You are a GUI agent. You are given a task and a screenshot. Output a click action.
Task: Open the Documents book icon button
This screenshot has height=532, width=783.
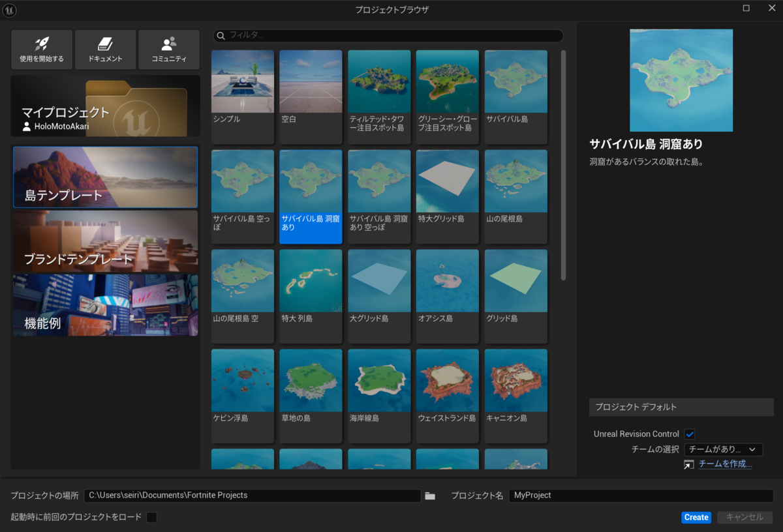click(105, 50)
